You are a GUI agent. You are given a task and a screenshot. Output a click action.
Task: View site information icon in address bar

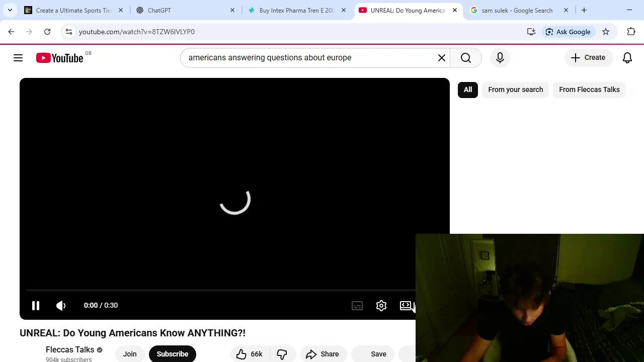pyautogui.click(x=69, y=32)
